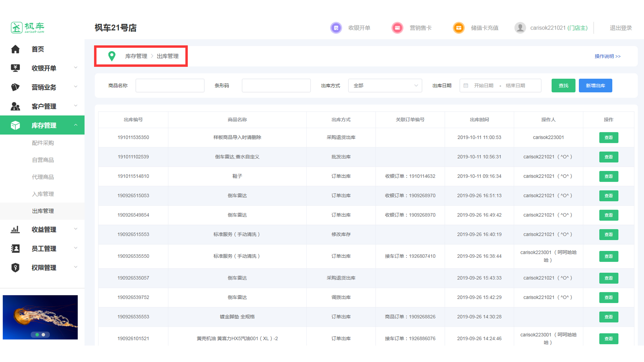Click the red 营销售卡 header icon
The image size is (644, 362).
[x=397, y=28]
